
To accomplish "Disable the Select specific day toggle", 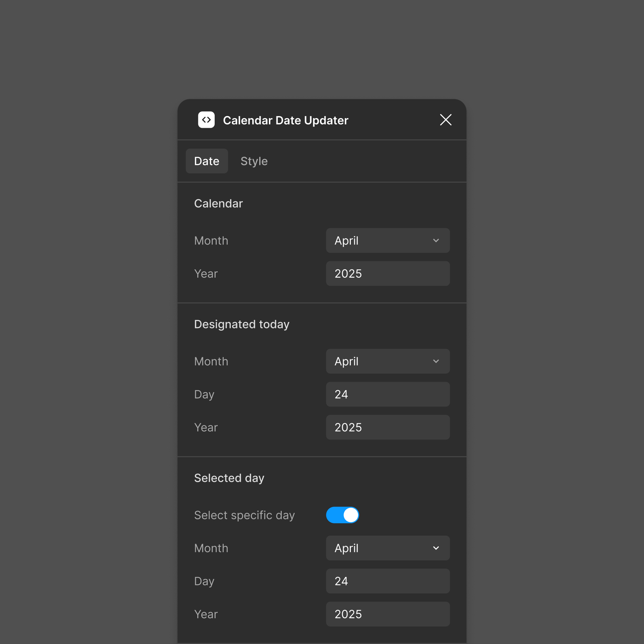I will point(342,515).
